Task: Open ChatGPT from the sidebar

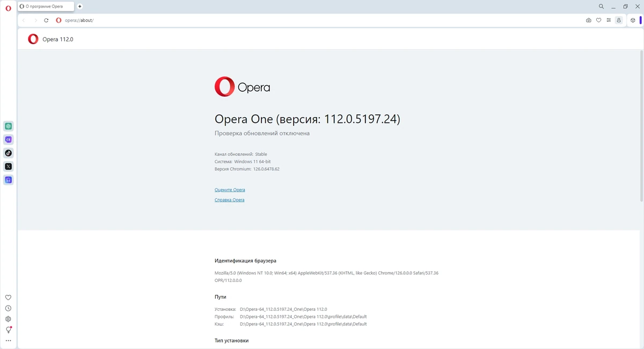Action: click(9, 126)
